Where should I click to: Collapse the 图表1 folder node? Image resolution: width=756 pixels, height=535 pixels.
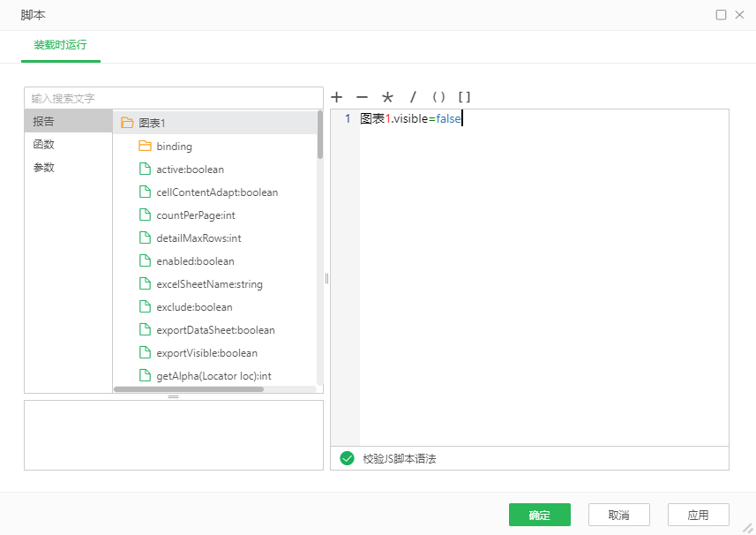tap(127, 123)
